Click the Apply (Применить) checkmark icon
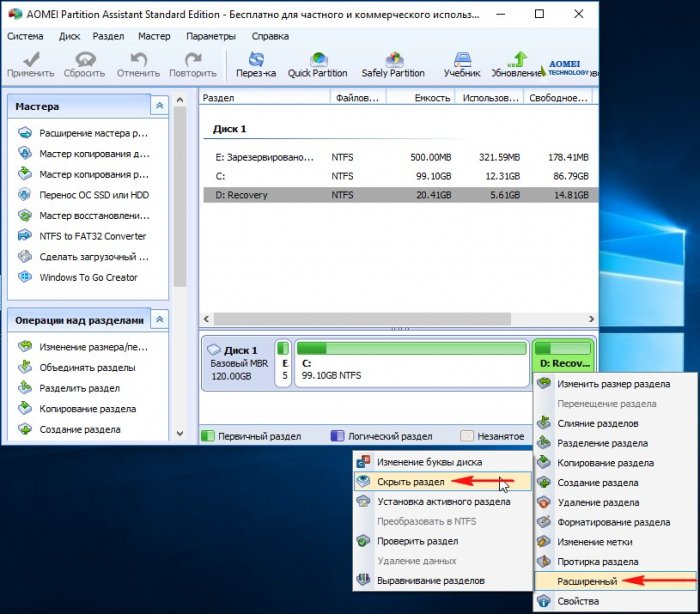This screenshot has height=614, width=700. pyautogui.click(x=30, y=59)
